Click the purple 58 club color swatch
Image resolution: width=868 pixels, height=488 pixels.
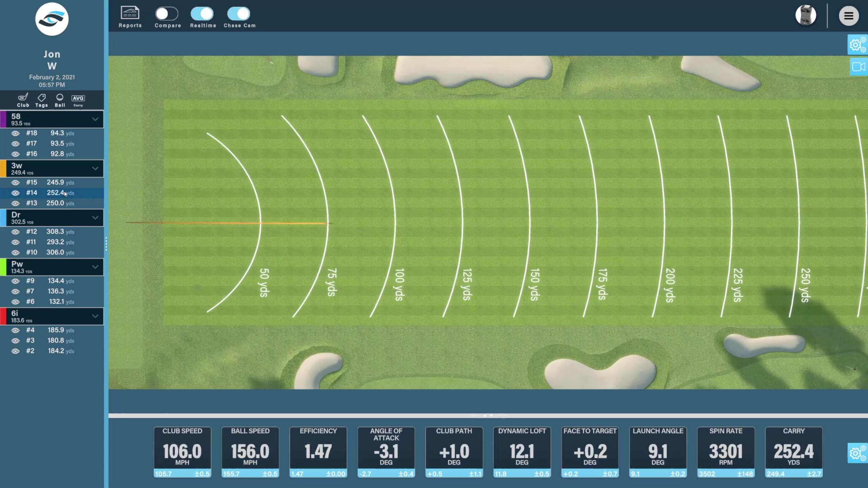click(x=3, y=119)
